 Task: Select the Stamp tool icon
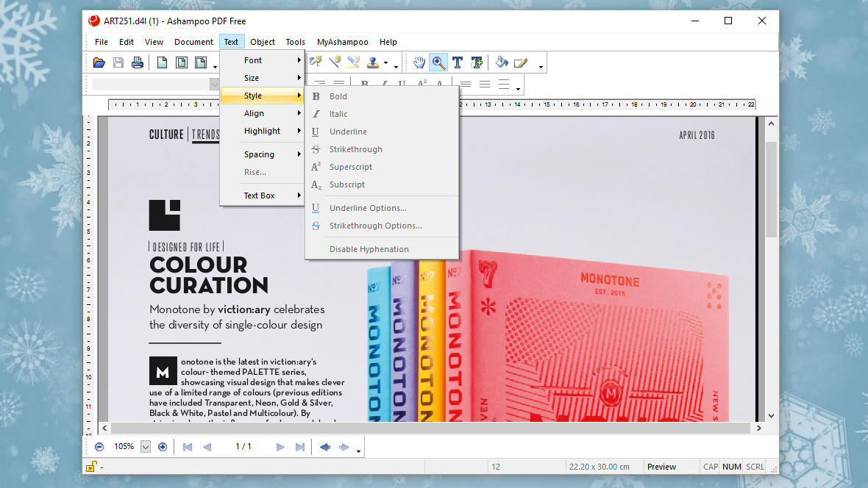pyautogui.click(x=373, y=62)
